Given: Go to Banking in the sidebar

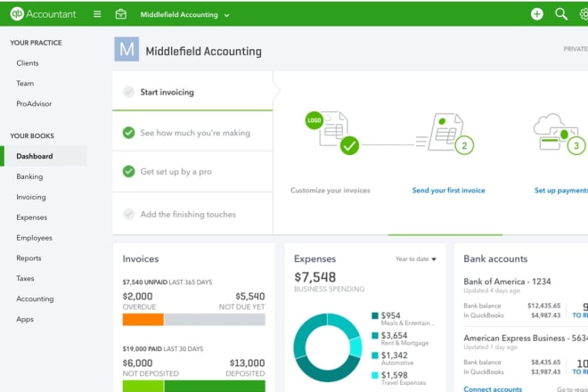Looking at the screenshot, I should 29,176.
